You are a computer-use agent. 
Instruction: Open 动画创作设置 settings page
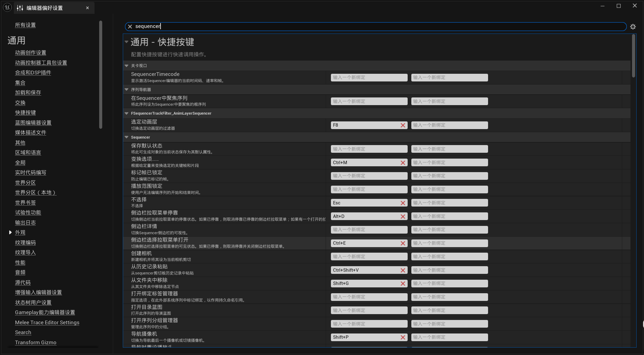click(x=31, y=53)
